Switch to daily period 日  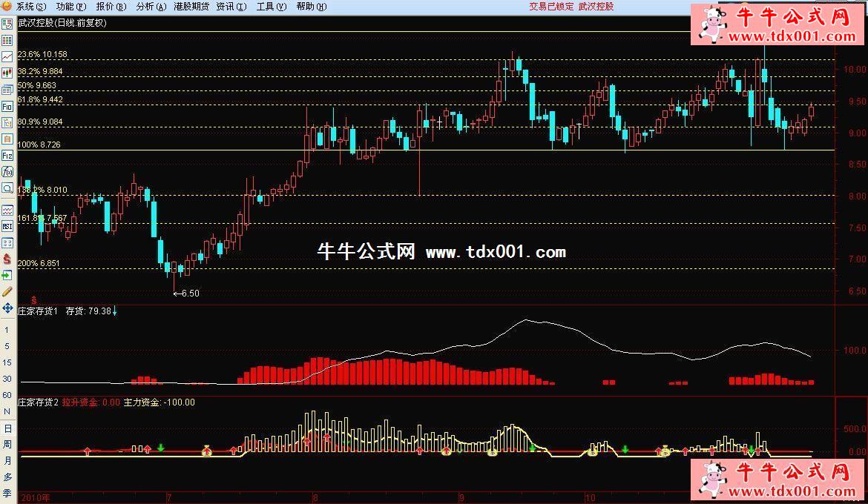click(x=7, y=428)
